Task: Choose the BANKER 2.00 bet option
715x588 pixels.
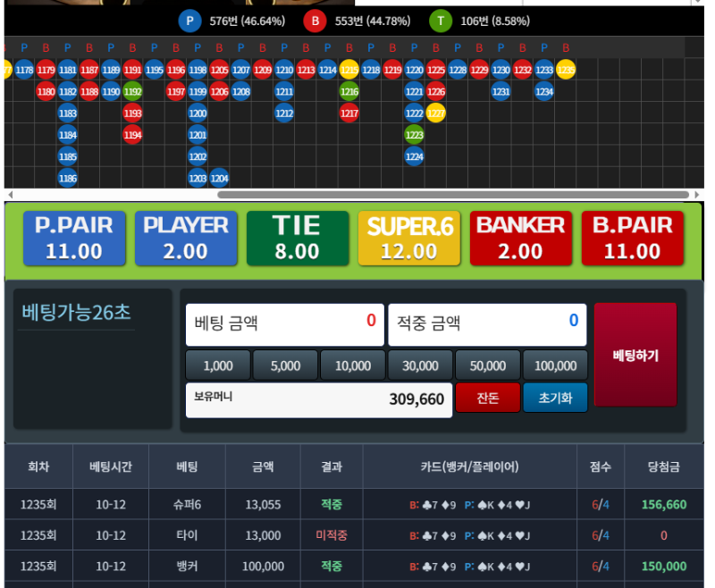Action: point(520,239)
